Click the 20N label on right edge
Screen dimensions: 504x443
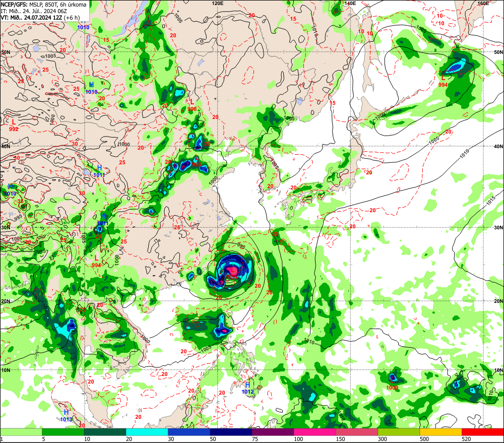pos(498,301)
